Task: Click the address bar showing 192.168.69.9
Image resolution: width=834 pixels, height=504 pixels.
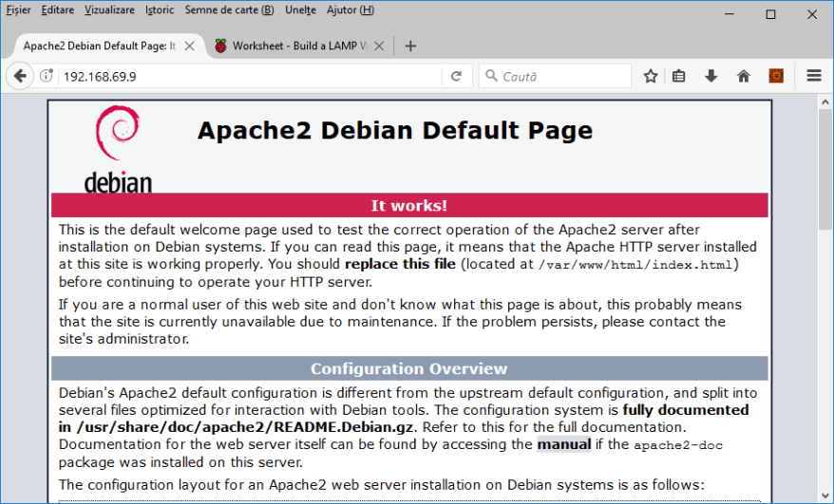Action: click(x=247, y=77)
